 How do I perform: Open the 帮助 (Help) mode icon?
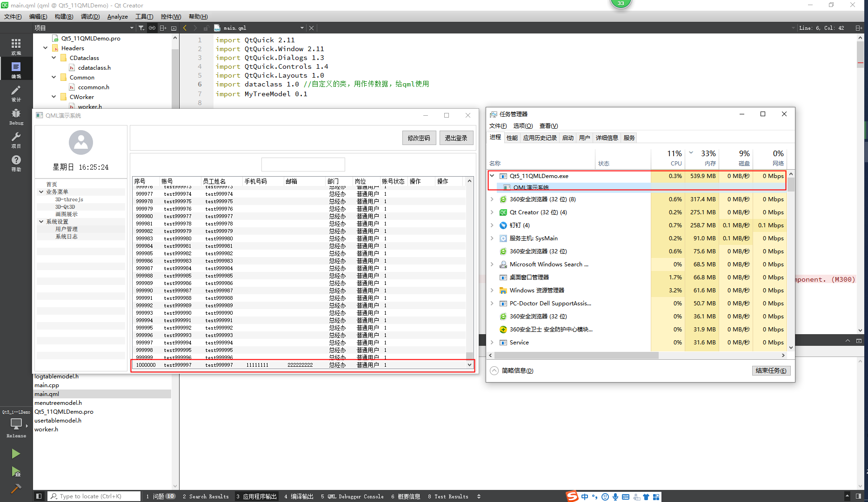pyautogui.click(x=16, y=161)
